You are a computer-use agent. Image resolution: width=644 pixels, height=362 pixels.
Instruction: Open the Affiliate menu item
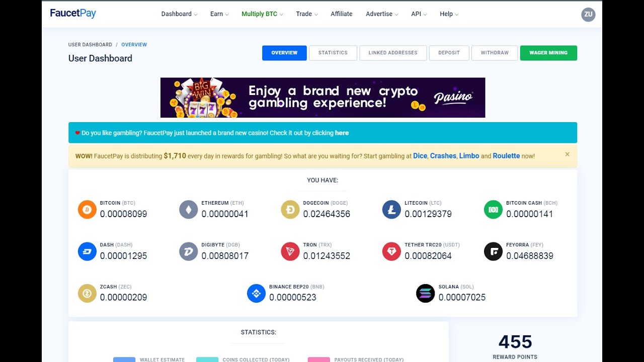pos(342,14)
